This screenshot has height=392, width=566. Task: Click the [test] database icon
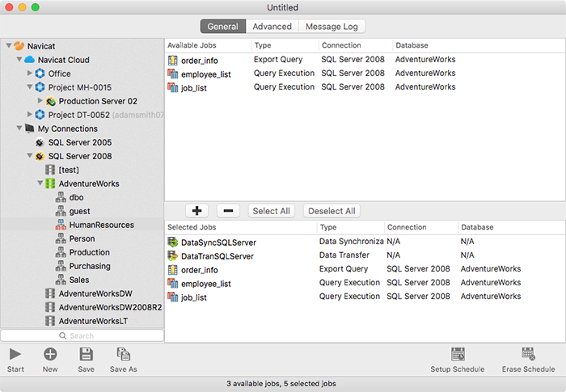tap(50, 170)
